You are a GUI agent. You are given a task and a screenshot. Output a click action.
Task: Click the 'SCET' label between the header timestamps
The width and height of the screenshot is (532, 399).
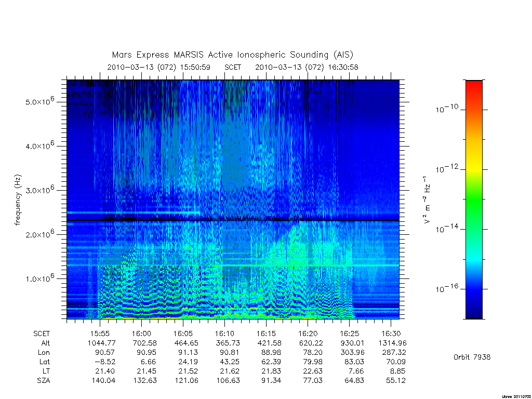(x=233, y=67)
